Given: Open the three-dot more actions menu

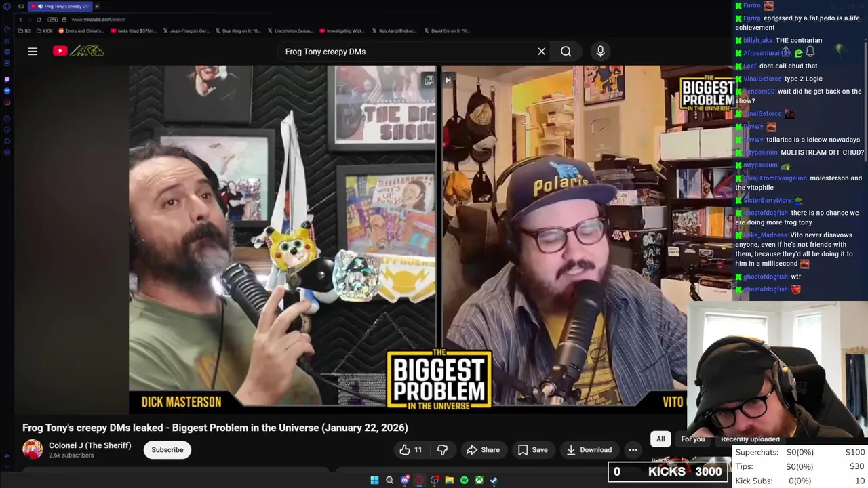Looking at the screenshot, I should click(x=633, y=450).
